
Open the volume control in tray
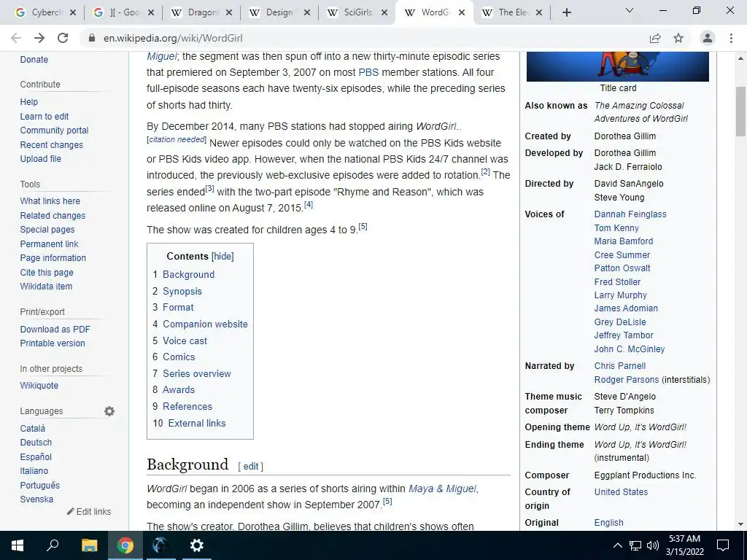pos(653,545)
